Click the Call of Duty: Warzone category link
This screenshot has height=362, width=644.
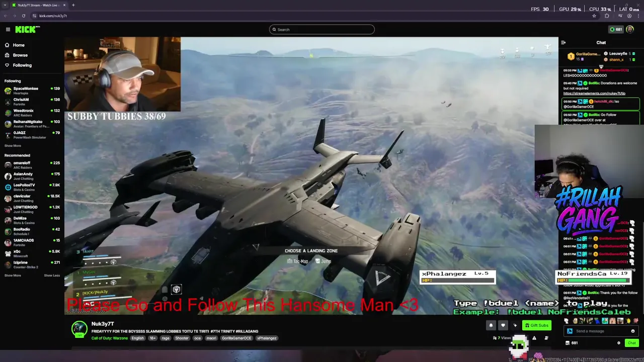click(110, 338)
